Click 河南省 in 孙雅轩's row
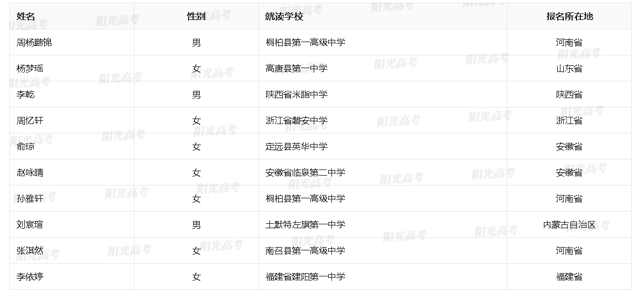The image size is (644, 298). click(569, 198)
